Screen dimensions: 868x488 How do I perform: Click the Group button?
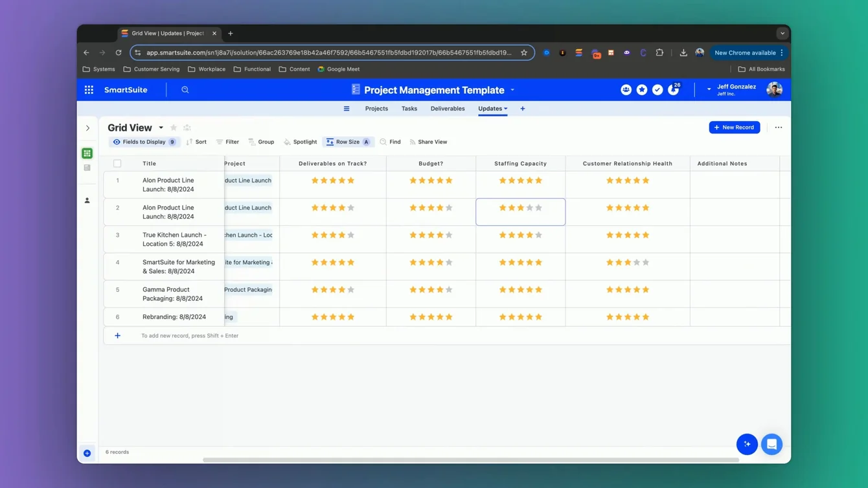click(x=261, y=142)
